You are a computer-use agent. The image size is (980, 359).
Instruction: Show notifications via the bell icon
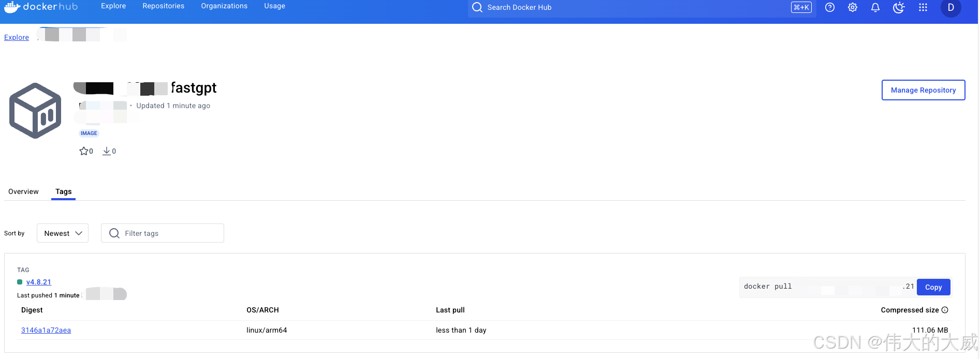(x=875, y=7)
